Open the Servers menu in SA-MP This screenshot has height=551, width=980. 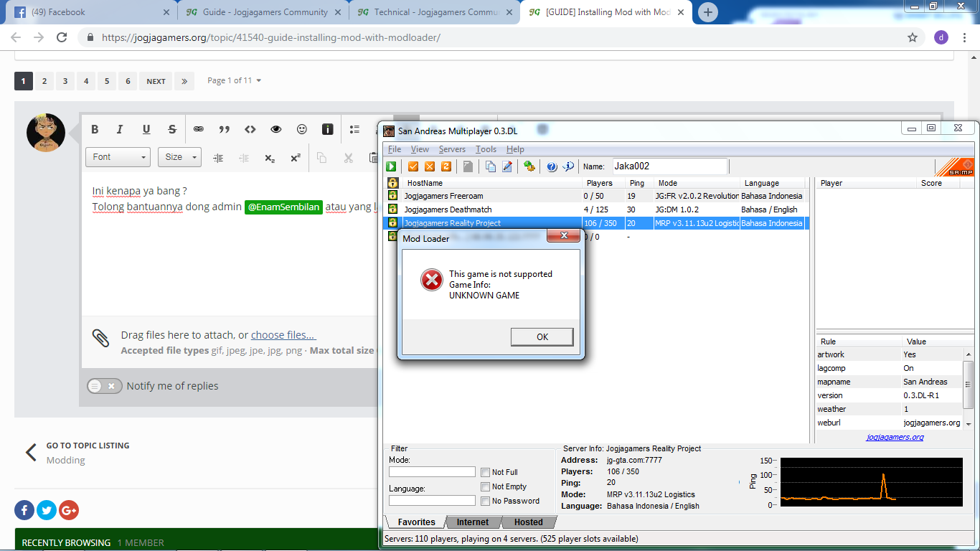[452, 149]
